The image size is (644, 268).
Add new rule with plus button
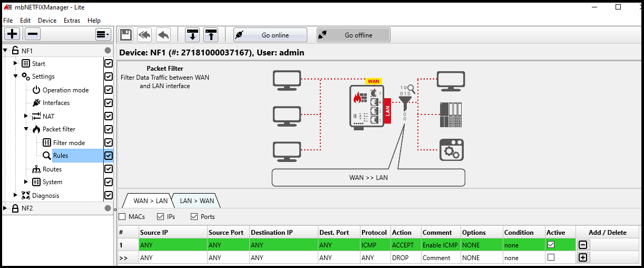[583, 257]
